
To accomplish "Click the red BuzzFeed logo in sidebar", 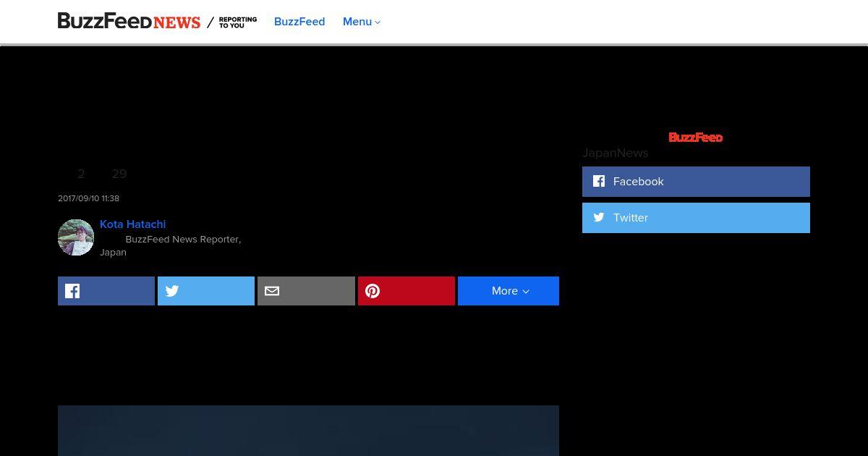I will pyautogui.click(x=696, y=137).
